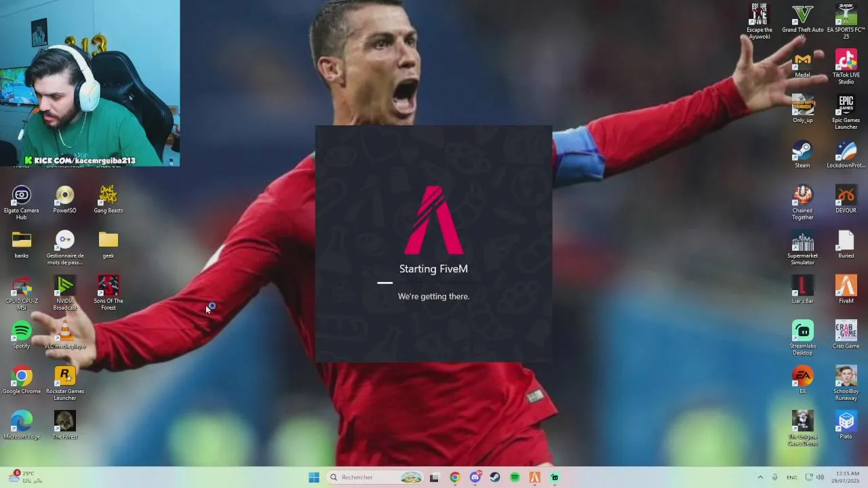Open the Epic Games Launcher shortcut

846,111
